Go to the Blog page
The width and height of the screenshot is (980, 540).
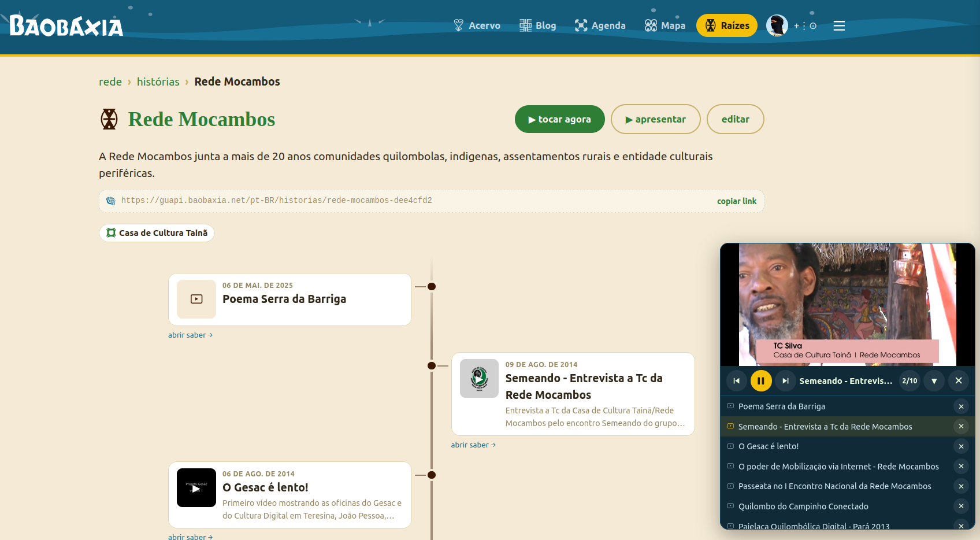[538, 25]
